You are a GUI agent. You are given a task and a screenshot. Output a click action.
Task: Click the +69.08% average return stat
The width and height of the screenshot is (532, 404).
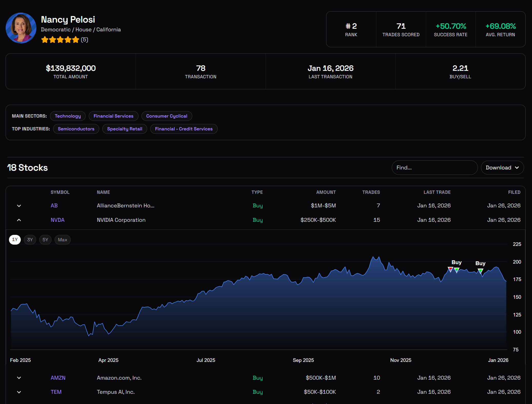[500, 26]
